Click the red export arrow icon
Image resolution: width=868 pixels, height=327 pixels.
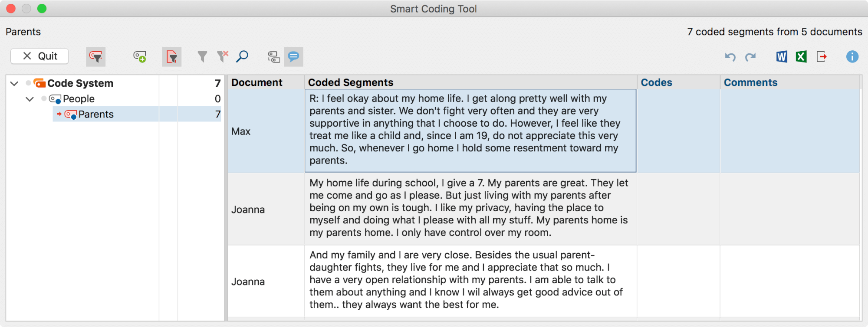[822, 57]
